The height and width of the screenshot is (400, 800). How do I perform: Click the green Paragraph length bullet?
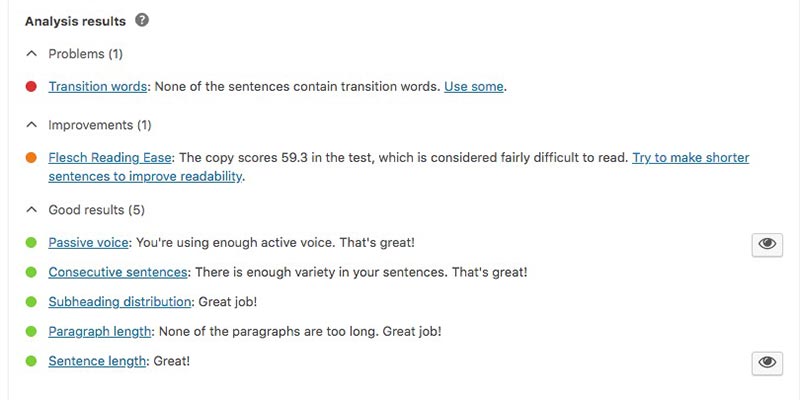tap(31, 332)
